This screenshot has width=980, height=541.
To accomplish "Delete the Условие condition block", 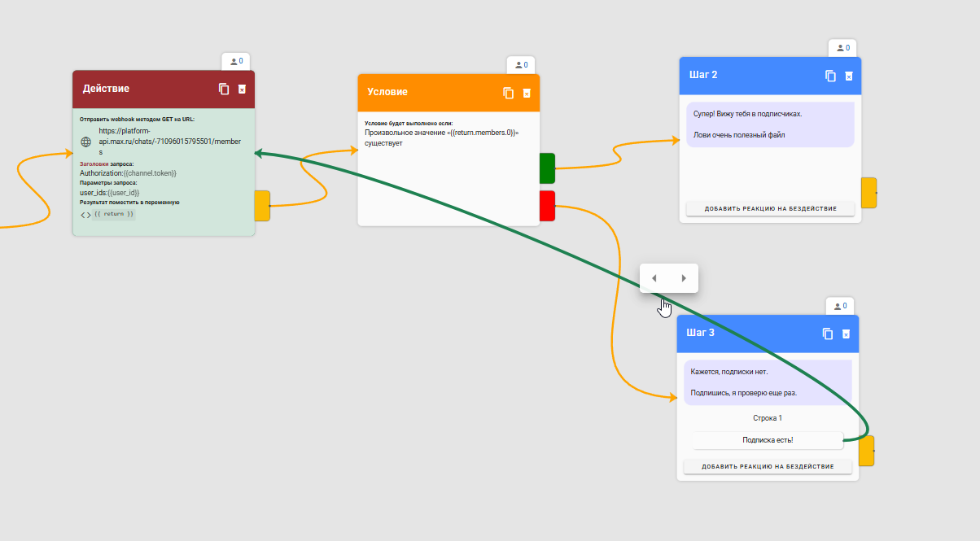I will [527, 94].
